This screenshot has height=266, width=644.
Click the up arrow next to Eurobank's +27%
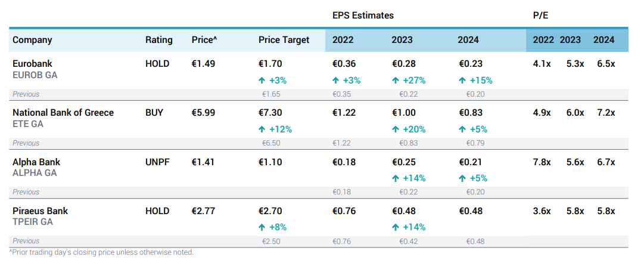pos(396,81)
